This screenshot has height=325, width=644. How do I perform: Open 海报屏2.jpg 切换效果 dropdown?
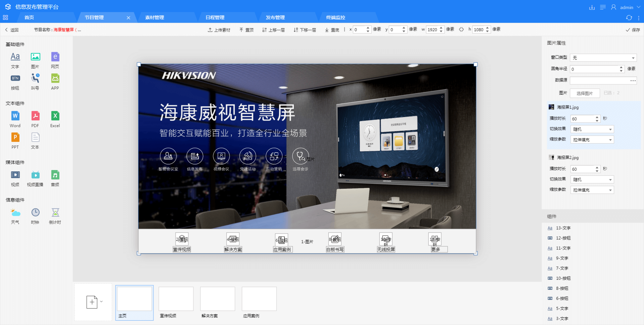click(592, 179)
